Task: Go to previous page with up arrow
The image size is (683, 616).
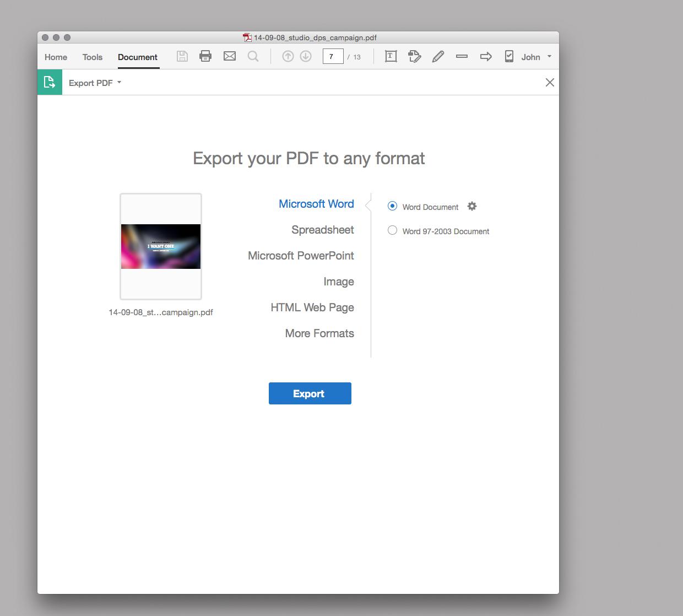Action: coord(288,56)
